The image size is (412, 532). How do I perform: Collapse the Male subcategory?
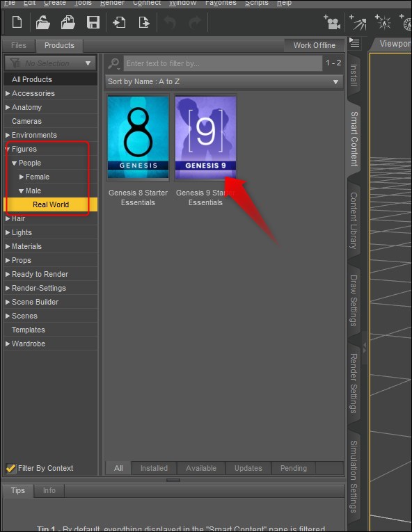pyautogui.click(x=22, y=191)
